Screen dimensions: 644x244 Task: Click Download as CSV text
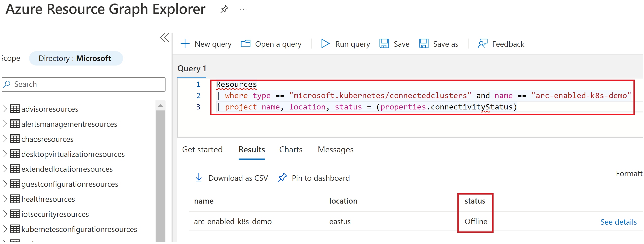tap(238, 178)
